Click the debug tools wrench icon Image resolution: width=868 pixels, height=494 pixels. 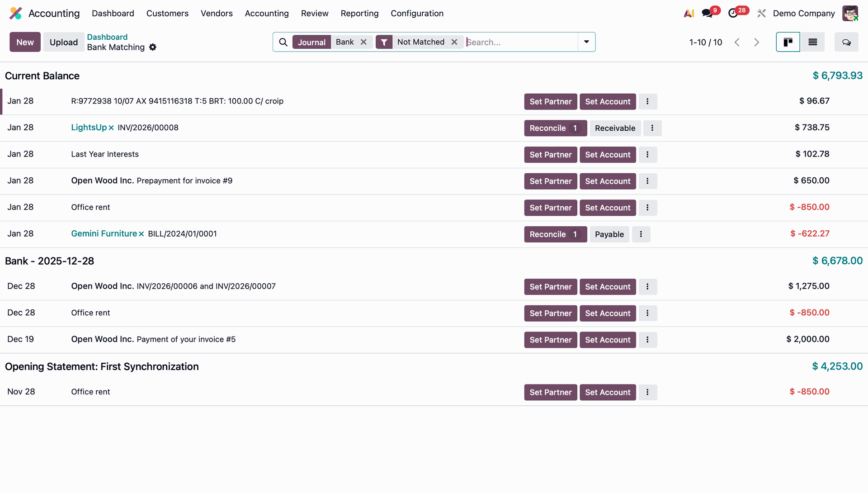(x=761, y=14)
